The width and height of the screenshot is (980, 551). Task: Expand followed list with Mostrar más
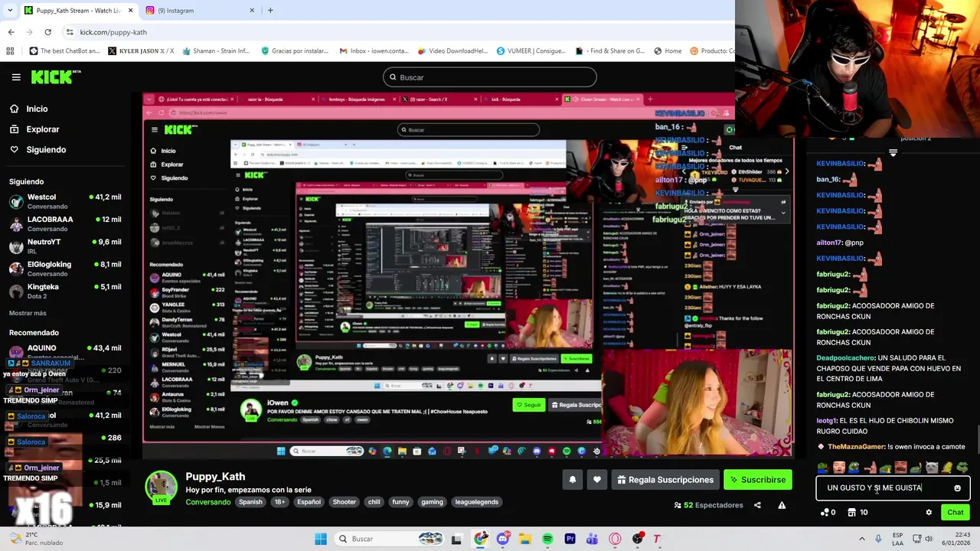coord(28,313)
